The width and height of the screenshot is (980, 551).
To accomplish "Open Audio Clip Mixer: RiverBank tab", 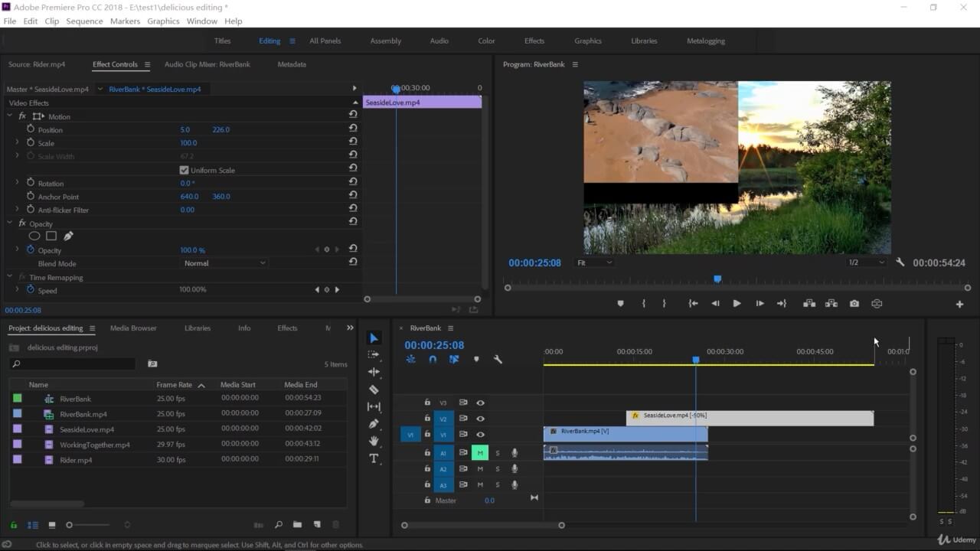I will [x=207, y=64].
